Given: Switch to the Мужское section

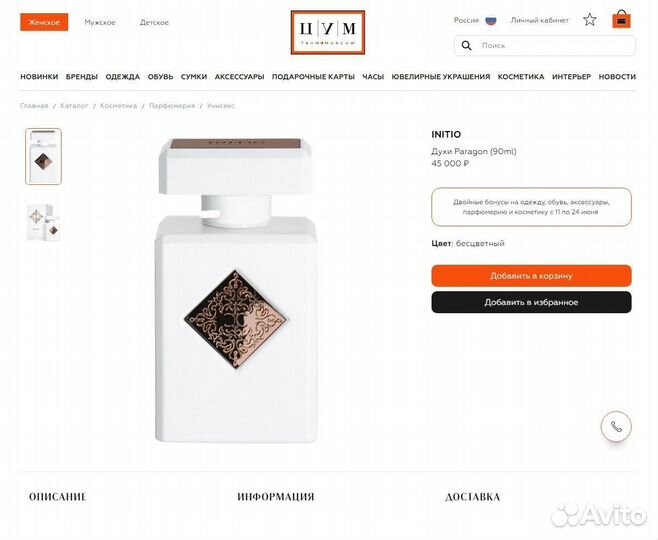Looking at the screenshot, I should [x=100, y=22].
